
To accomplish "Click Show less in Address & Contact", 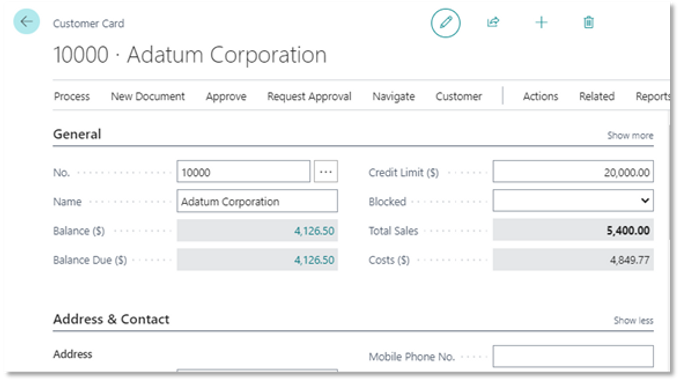I will pyautogui.click(x=633, y=321).
